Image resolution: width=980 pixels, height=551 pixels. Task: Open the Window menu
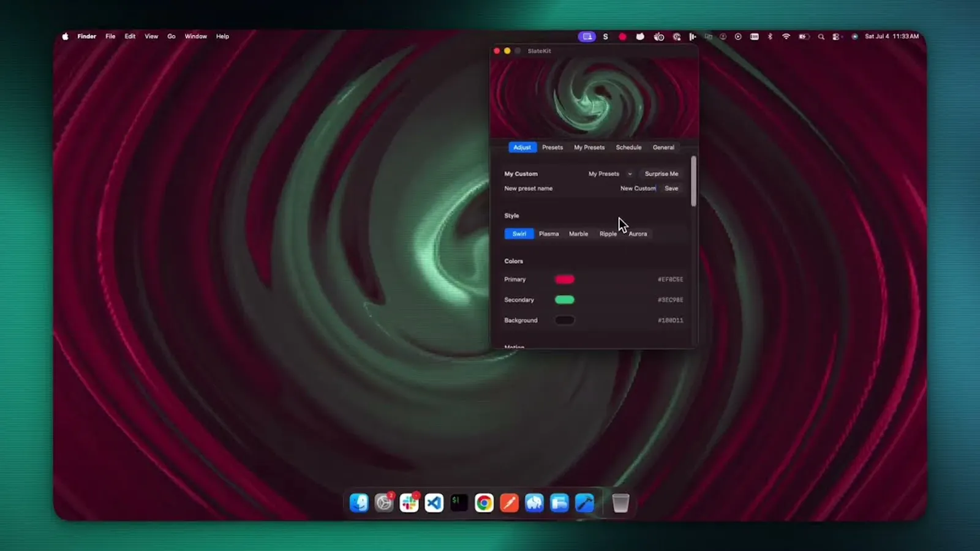pyautogui.click(x=196, y=37)
